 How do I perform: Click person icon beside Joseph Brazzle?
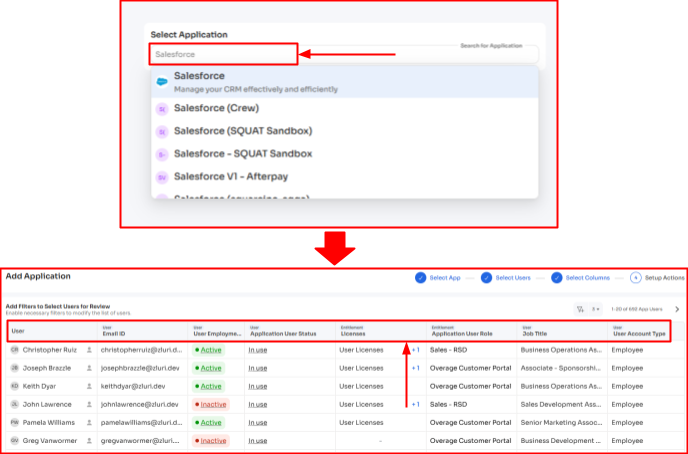point(89,368)
